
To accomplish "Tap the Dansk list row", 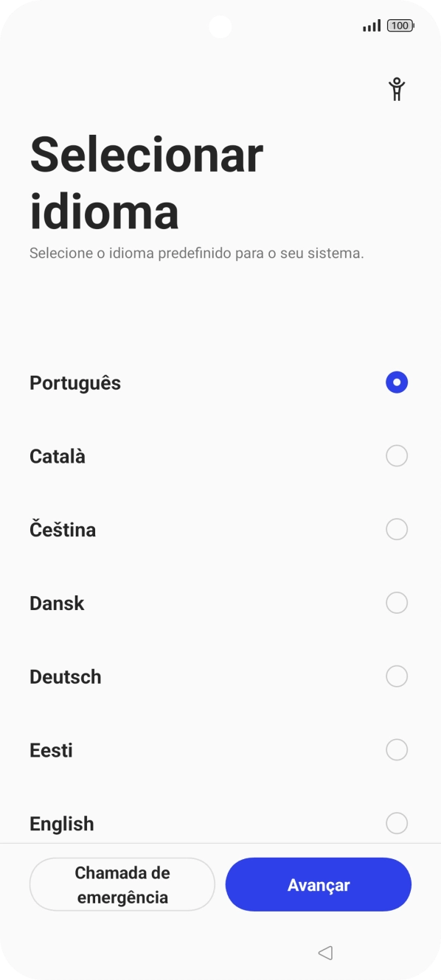I will 220,603.
